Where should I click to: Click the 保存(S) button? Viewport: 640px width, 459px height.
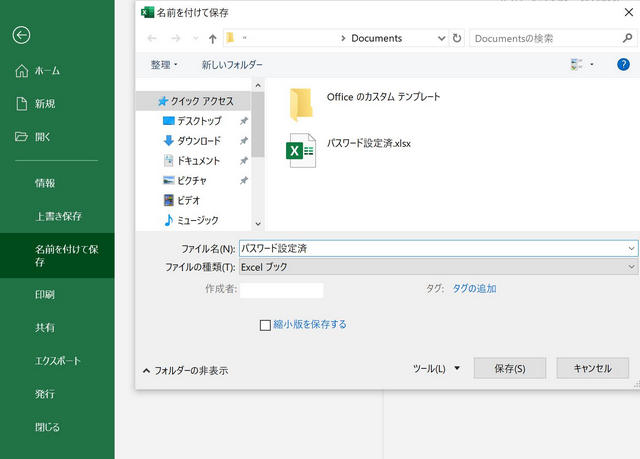tap(510, 368)
